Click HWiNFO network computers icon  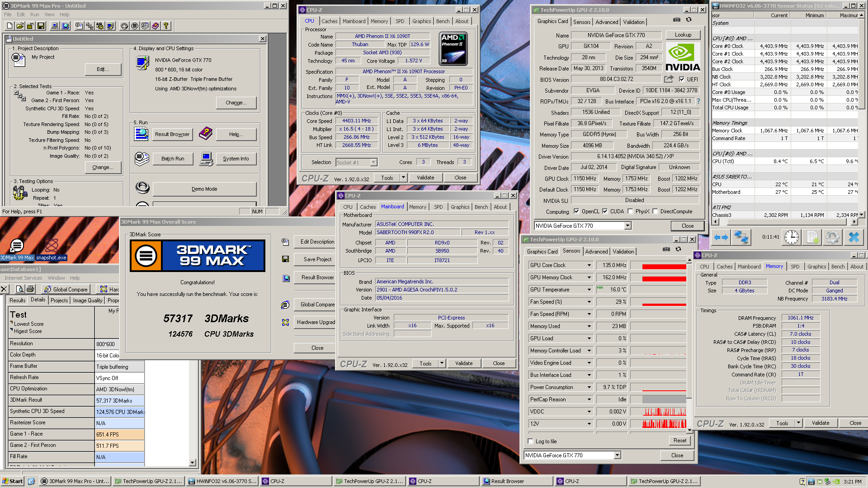741,237
